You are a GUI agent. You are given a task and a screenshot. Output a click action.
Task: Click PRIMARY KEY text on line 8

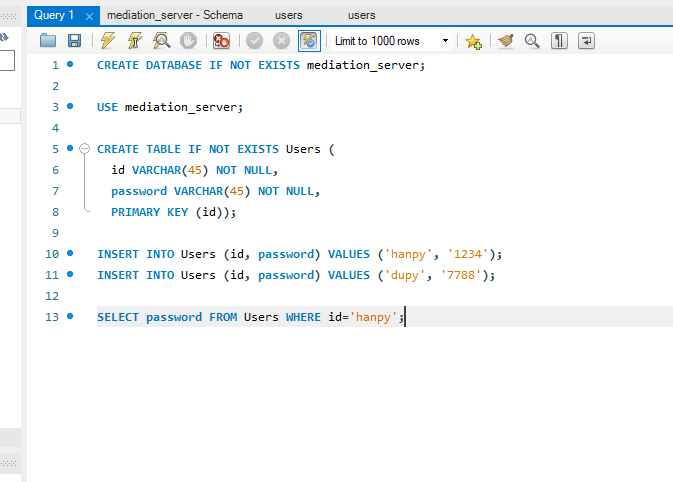pos(149,212)
